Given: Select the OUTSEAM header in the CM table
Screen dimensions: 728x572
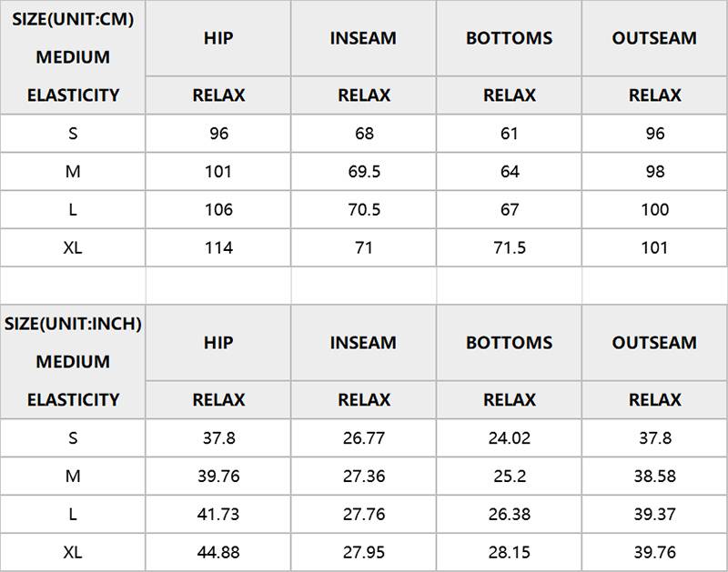Looking at the screenshot, I should point(654,38).
